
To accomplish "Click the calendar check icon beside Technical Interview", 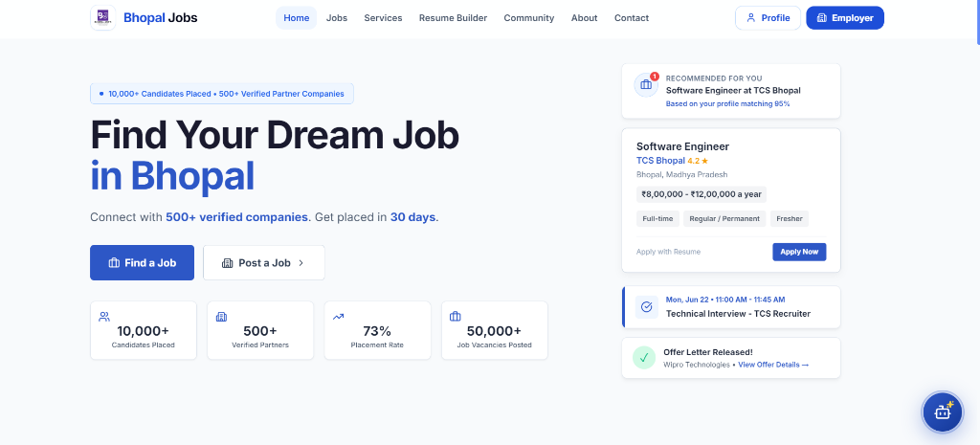I will coord(647,307).
